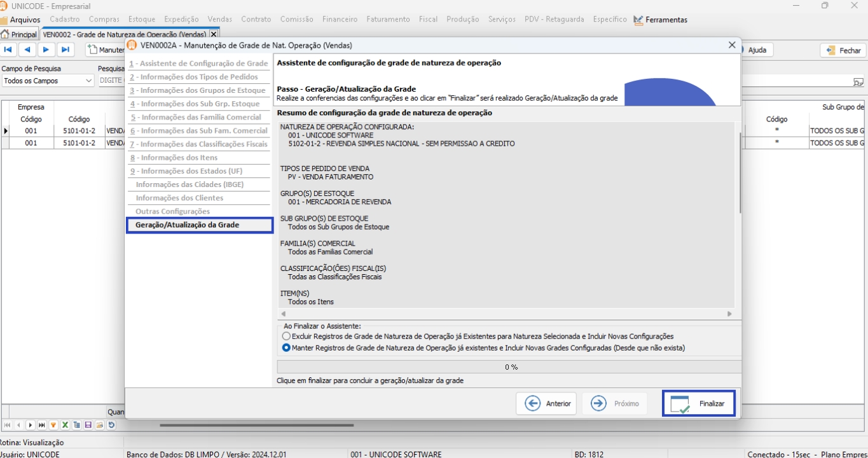Export grid using green Excel icon
The width and height of the screenshot is (868, 458).
(x=65, y=425)
